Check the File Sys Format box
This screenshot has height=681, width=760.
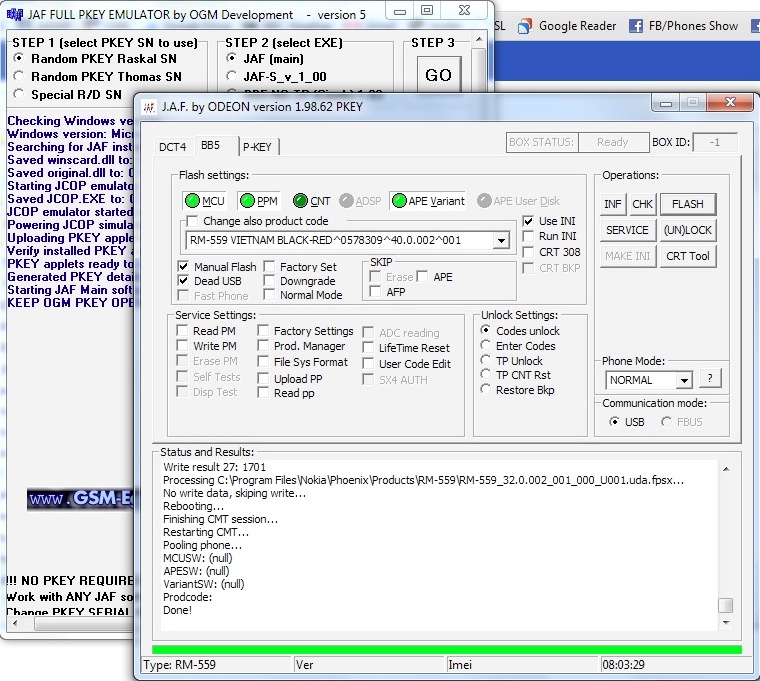coord(263,362)
